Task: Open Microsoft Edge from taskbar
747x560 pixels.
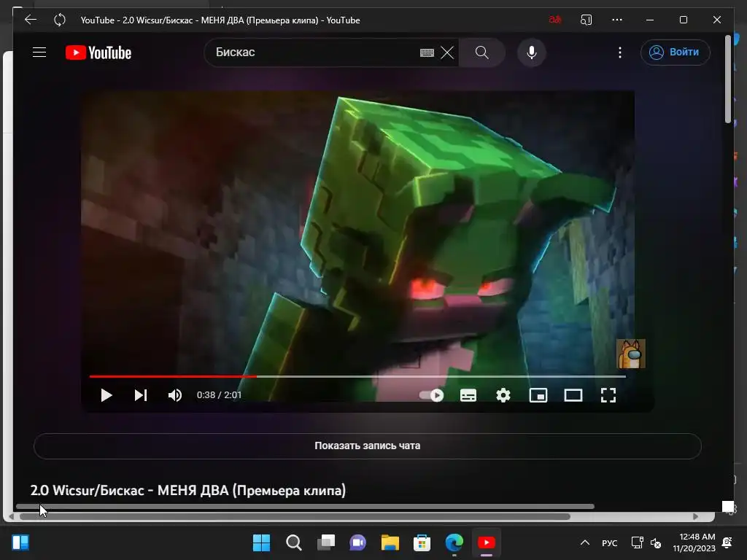Action: click(x=454, y=542)
